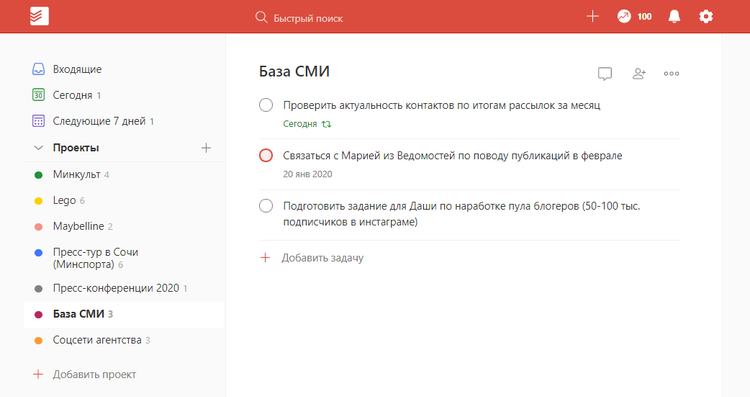Click the recurring task arrows icon
Viewport: 750px width, 397px height.
[326, 124]
